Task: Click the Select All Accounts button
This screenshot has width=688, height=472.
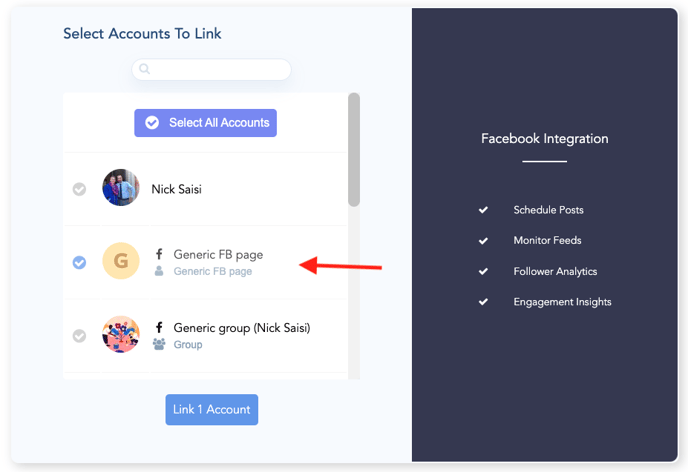Action: pos(205,123)
